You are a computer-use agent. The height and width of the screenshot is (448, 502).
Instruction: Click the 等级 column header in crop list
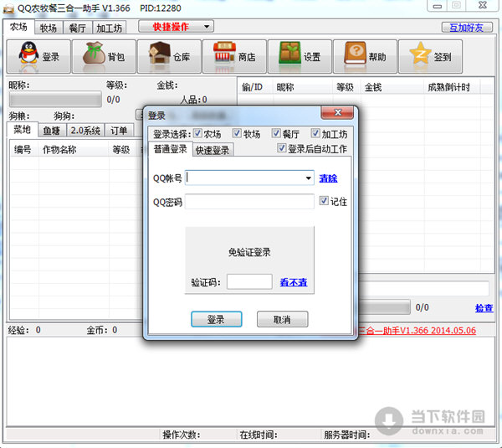(123, 150)
